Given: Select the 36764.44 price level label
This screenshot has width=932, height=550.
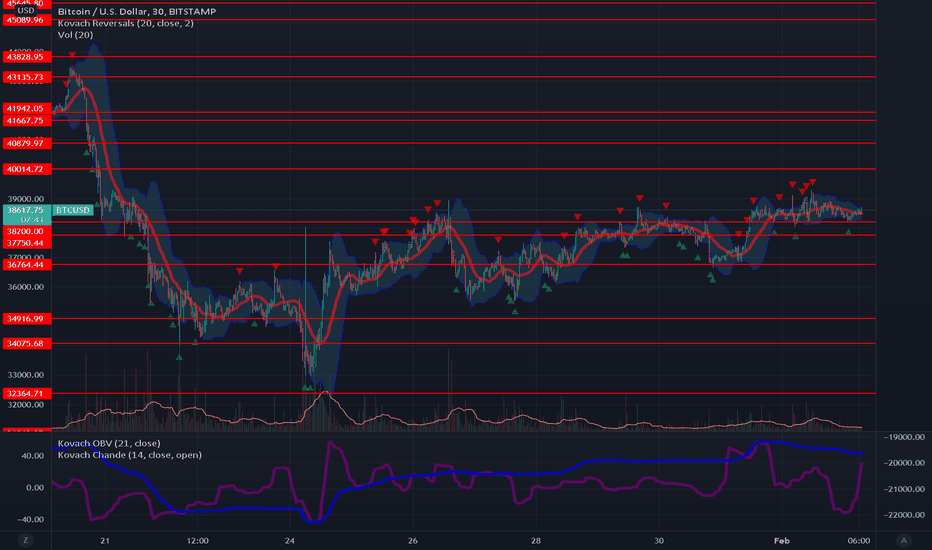Looking at the screenshot, I should coord(27,265).
